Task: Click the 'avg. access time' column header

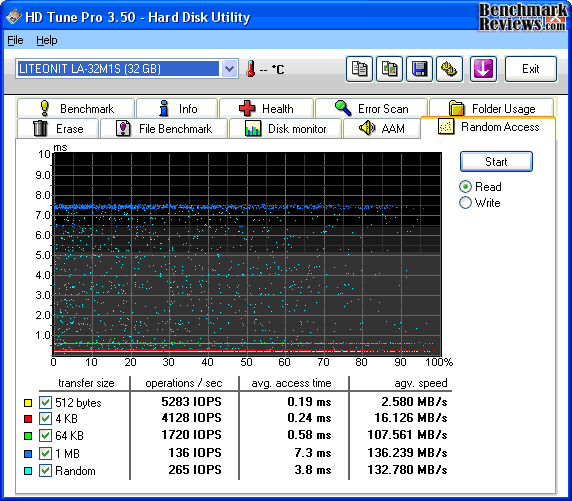Action: click(x=291, y=383)
